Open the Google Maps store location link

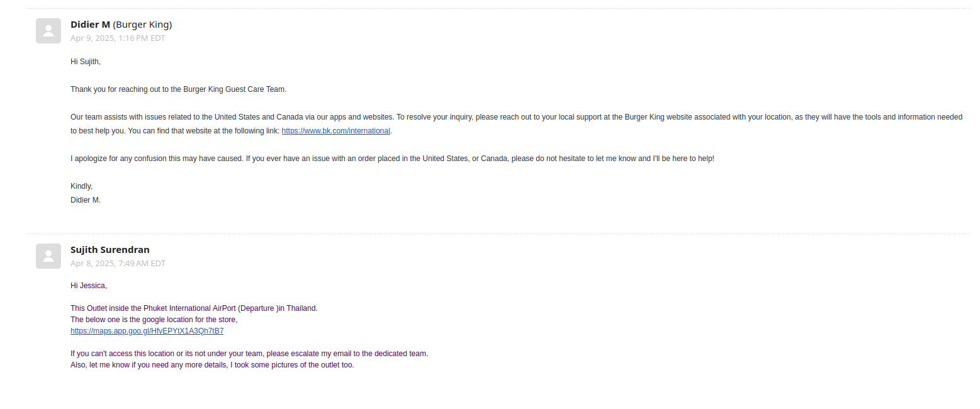[147, 331]
